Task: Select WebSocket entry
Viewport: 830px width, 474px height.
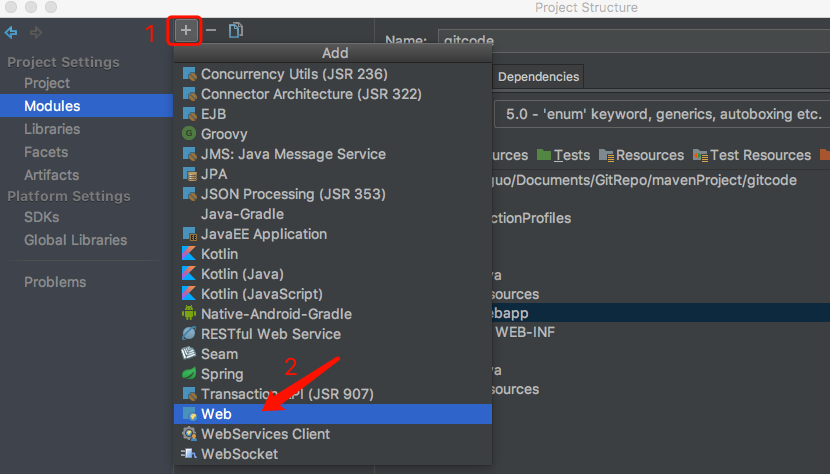Action: click(333, 454)
